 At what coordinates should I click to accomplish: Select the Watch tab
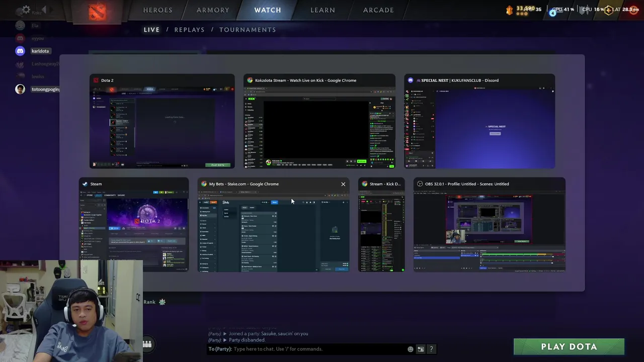point(268,10)
